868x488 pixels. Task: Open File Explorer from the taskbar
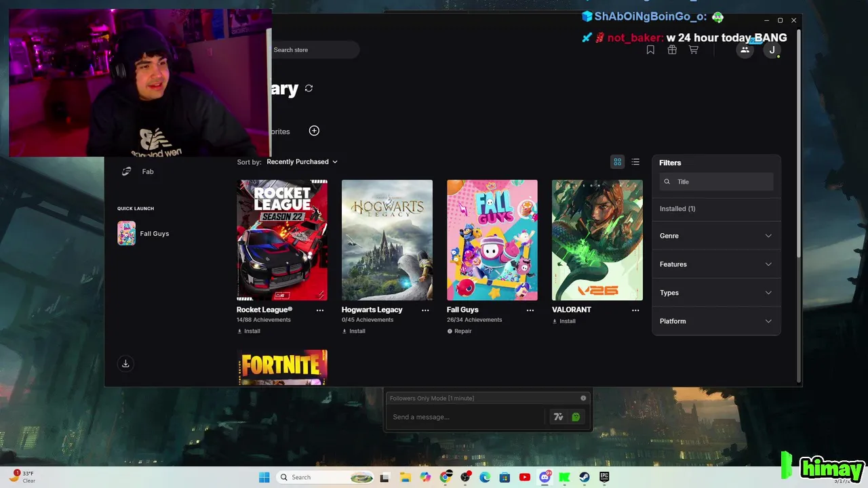(x=405, y=477)
